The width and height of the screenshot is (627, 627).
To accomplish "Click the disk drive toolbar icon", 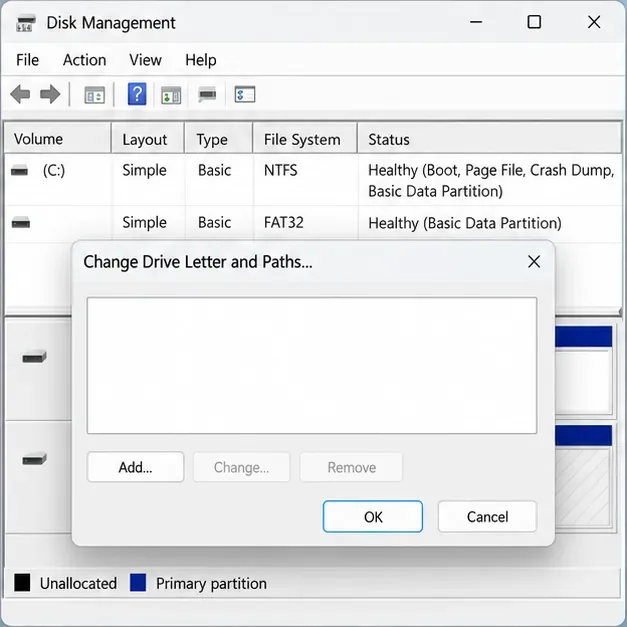I will 207,95.
